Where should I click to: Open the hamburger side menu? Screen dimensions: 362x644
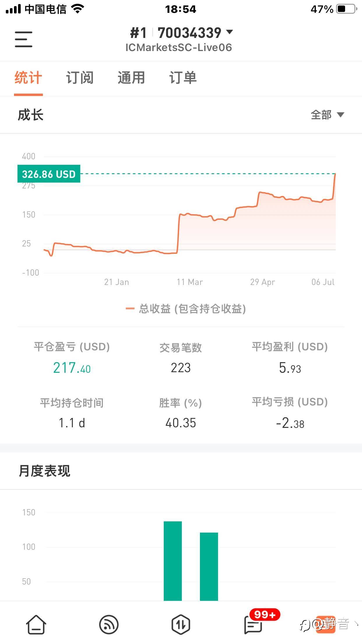click(24, 39)
